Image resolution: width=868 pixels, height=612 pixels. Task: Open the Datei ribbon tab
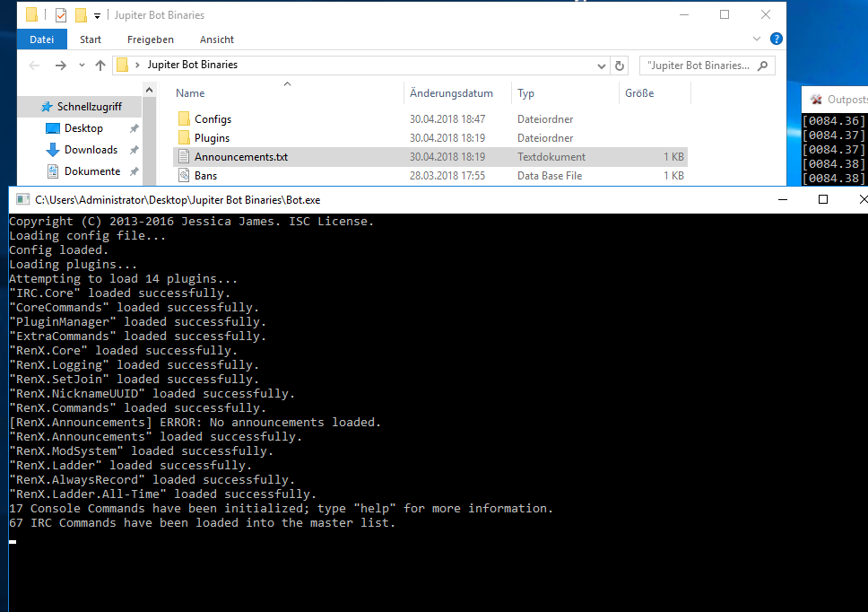[41, 39]
